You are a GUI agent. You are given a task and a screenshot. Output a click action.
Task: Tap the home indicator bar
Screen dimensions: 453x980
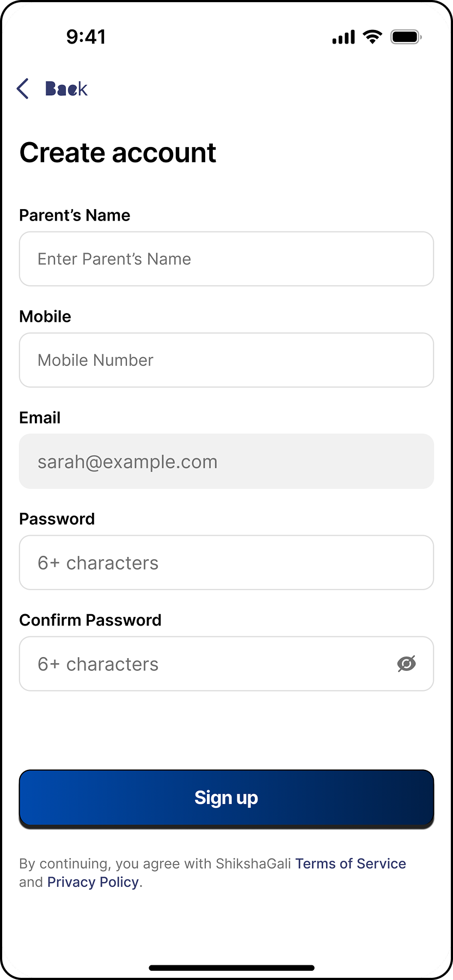tap(232, 967)
